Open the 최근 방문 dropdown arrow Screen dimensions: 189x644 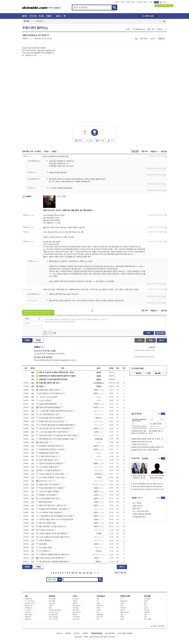(x=31, y=21)
